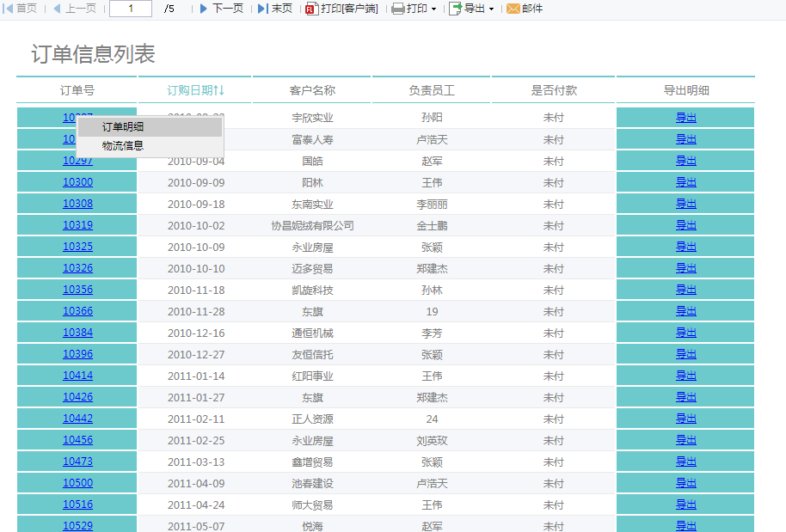
Task: Click 导出 link for 东南实业 row
Action: pyautogui.click(x=685, y=204)
